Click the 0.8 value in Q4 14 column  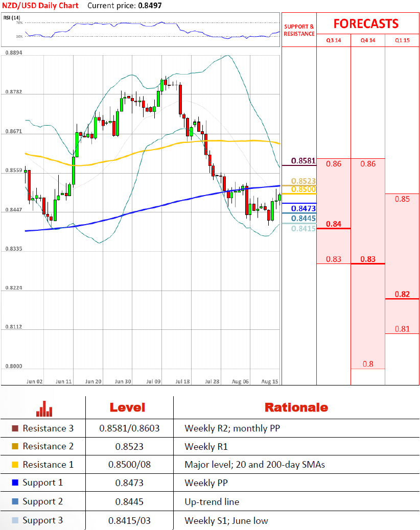pyautogui.click(x=368, y=364)
